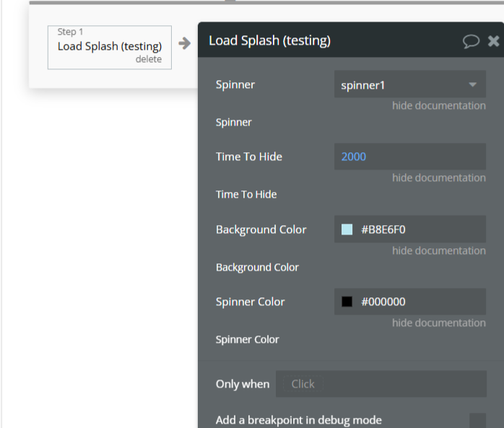Open the black Spinner Color swatch
Viewport: 504px width, 428px height.
[x=347, y=302]
